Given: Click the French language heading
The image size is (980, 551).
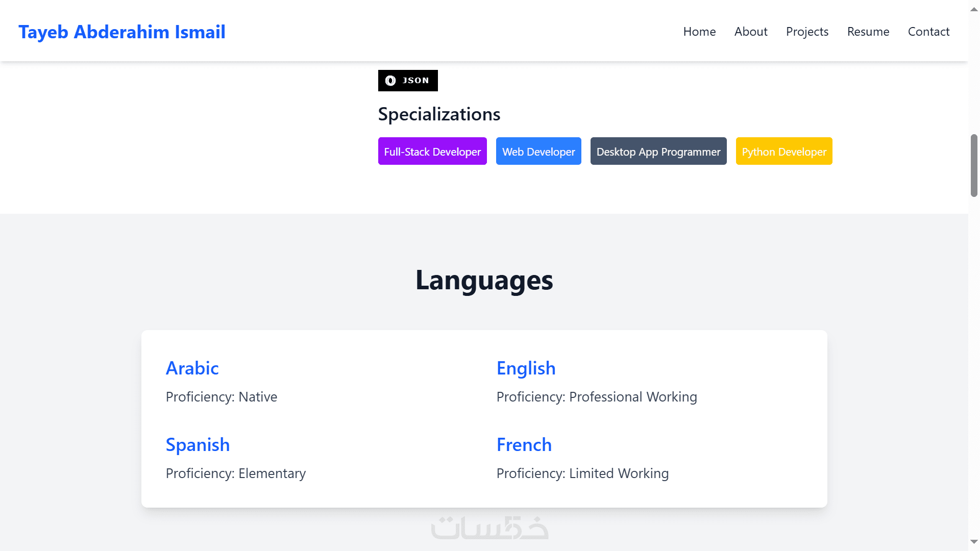Looking at the screenshot, I should 524,445.
